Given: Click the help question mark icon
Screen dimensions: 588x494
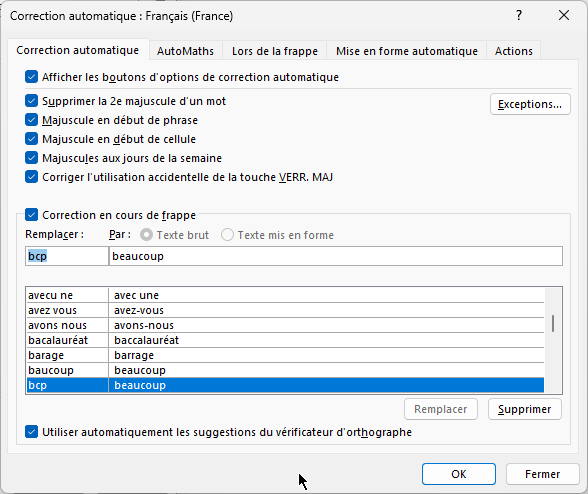Looking at the screenshot, I should pyautogui.click(x=519, y=16).
